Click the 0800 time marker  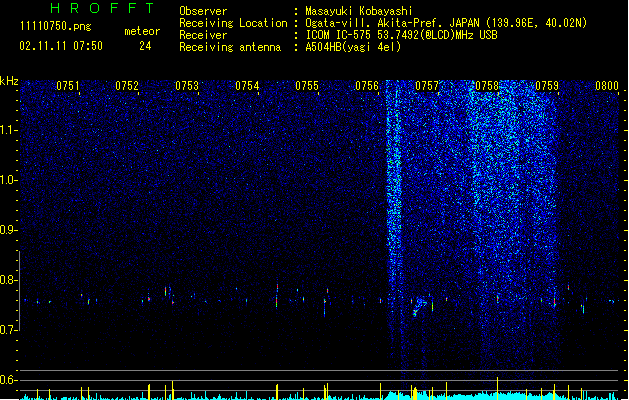click(607, 86)
